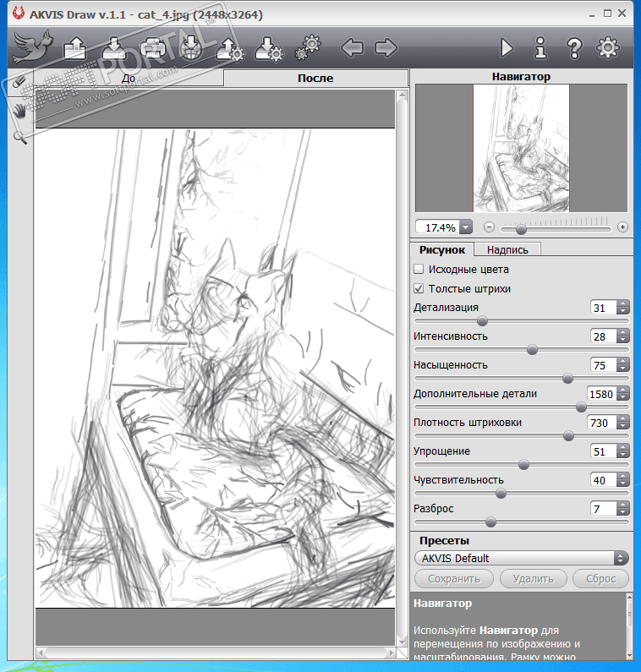This screenshot has width=641, height=672.
Task: Undo with the left arrow icon
Action: (x=352, y=47)
